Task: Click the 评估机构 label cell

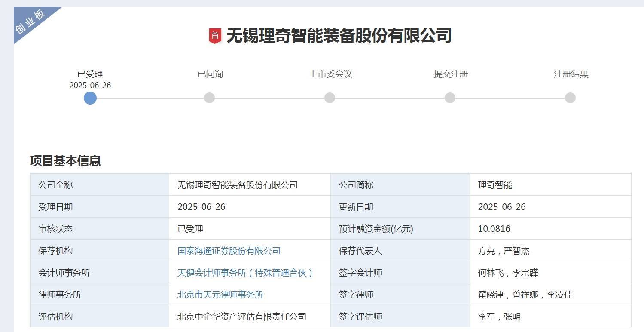Action: point(100,317)
